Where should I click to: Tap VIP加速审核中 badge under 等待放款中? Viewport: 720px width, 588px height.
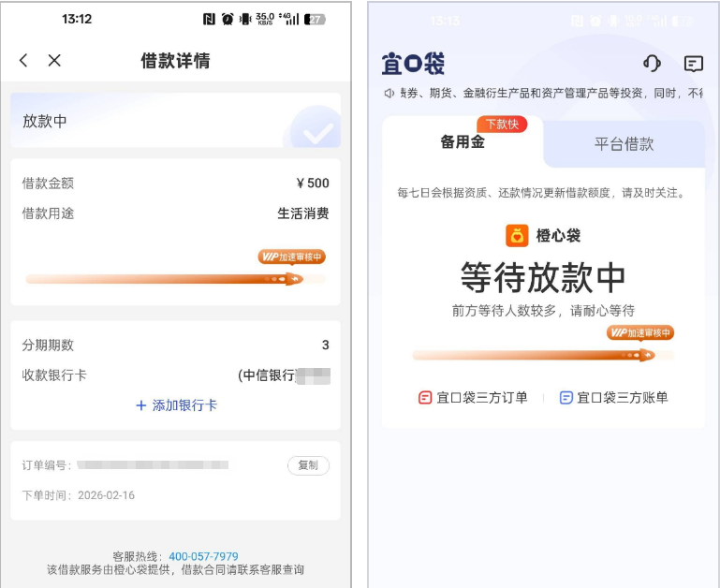coord(640,332)
